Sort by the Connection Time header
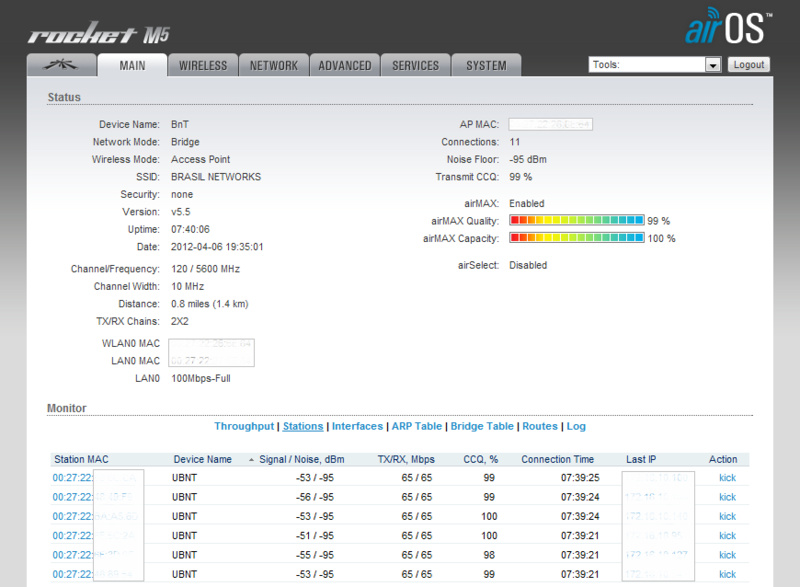 tap(558, 460)
